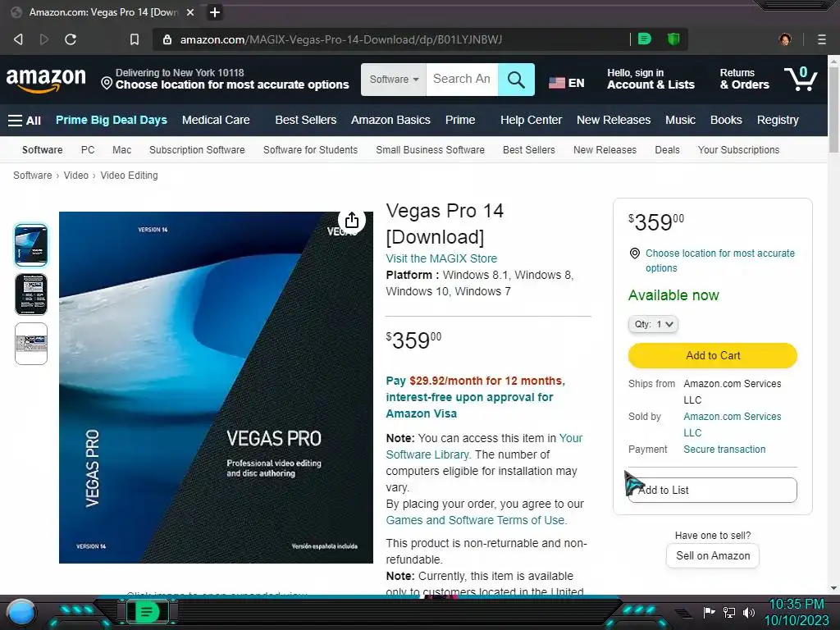This screenshot has width=840, height=630.
Task: Click the blue Start orb in taskbar
Action: click(21, 613)
